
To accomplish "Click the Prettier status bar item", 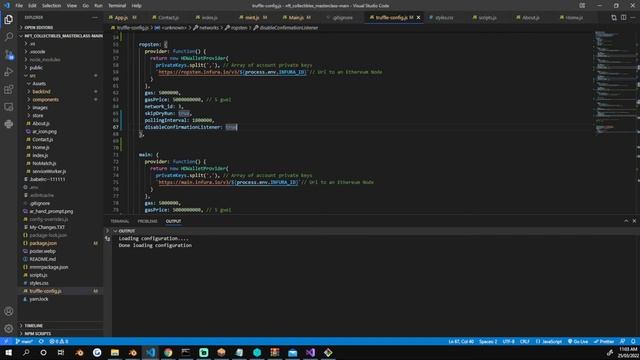I will point(604,341).
